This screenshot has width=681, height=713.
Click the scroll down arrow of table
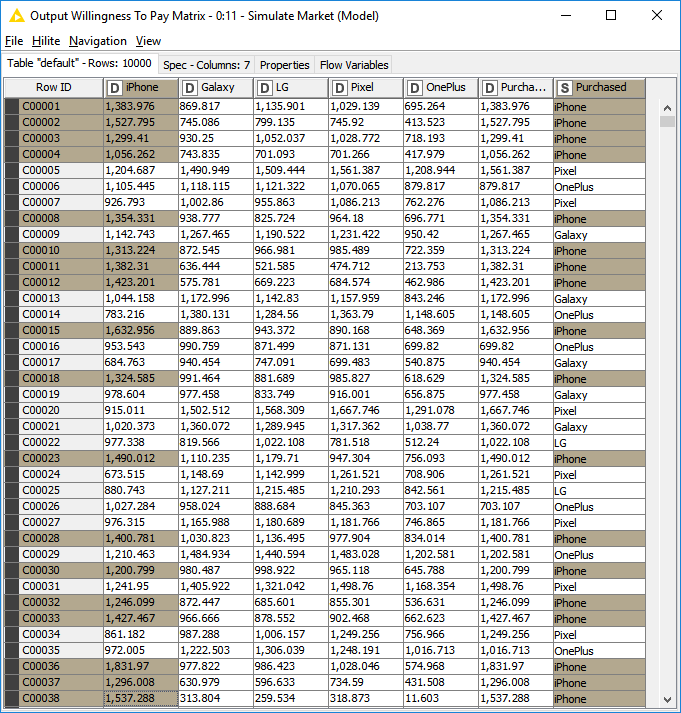click(x=667, y=699)
